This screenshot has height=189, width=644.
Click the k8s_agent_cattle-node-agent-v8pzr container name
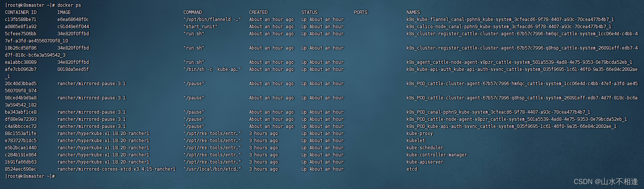coord(519,62)
